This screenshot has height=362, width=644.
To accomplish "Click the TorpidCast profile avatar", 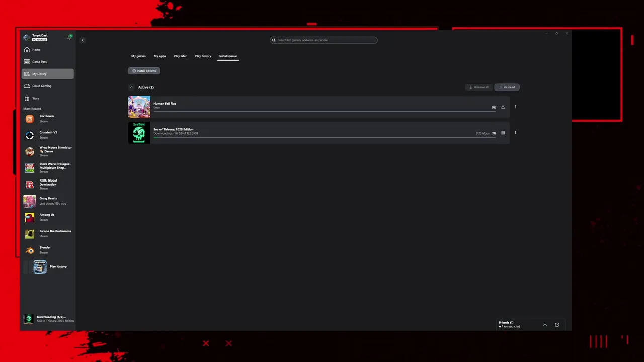I will [x=27, y=37].
